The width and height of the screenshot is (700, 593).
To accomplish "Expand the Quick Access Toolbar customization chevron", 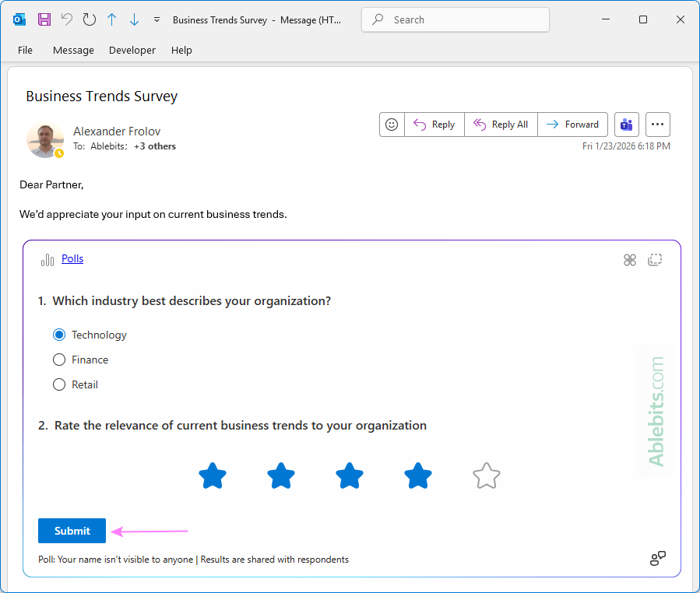I will point(157,19).
